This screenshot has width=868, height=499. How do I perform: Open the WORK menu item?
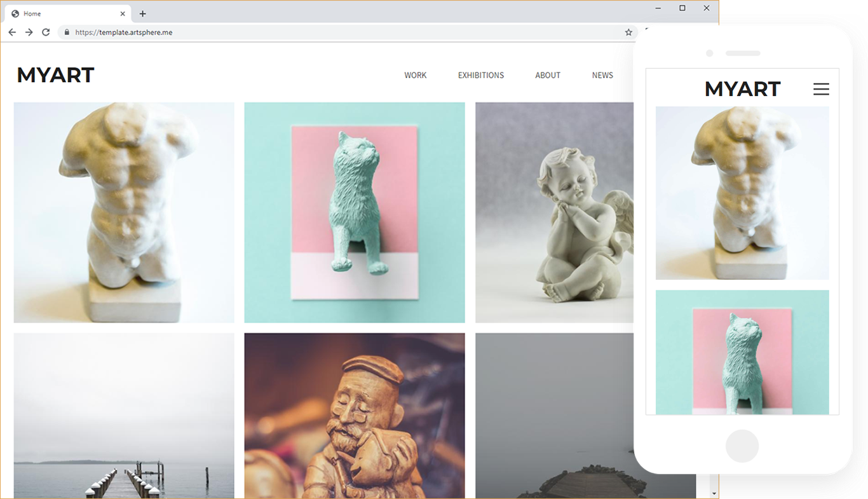416,75
